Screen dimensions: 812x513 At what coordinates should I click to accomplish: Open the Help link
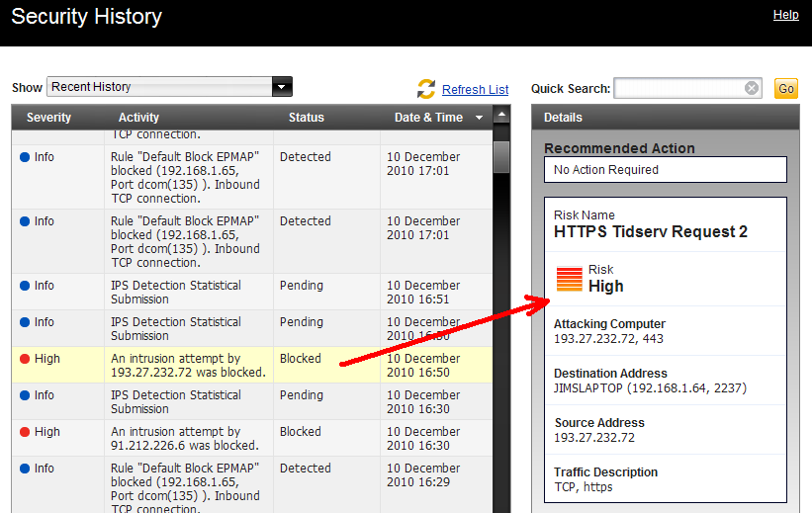(x=785, y=15)
